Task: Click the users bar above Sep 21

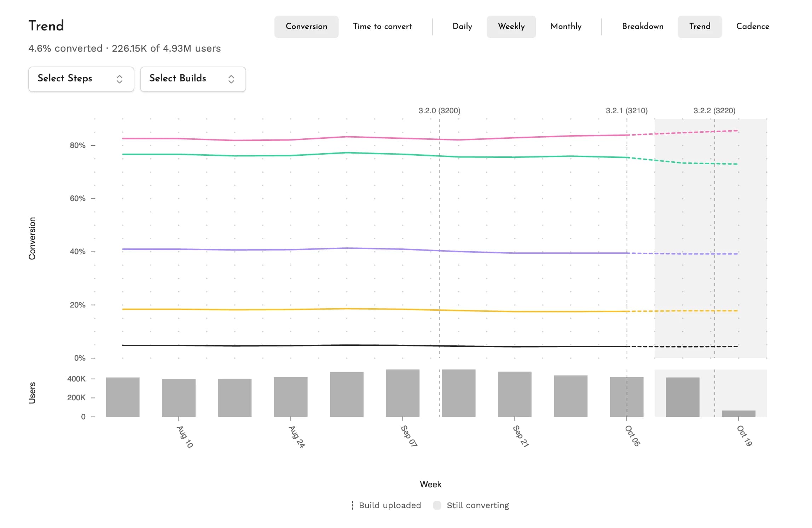Action: click(515, 394)
